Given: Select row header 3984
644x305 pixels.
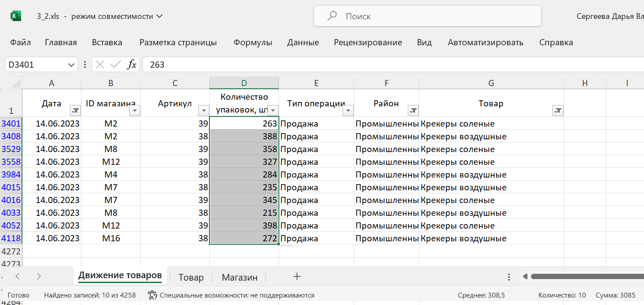Looking at the screenshot, I should click(x=11, y=174).
